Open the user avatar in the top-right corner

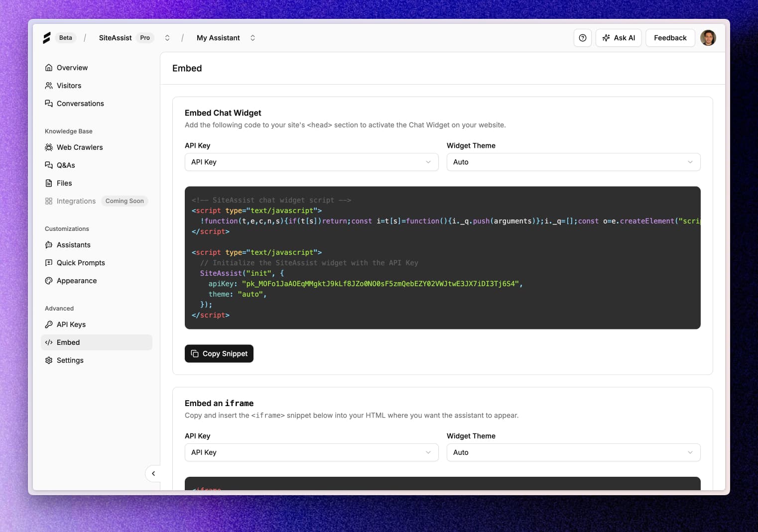[x=708, y=37]
